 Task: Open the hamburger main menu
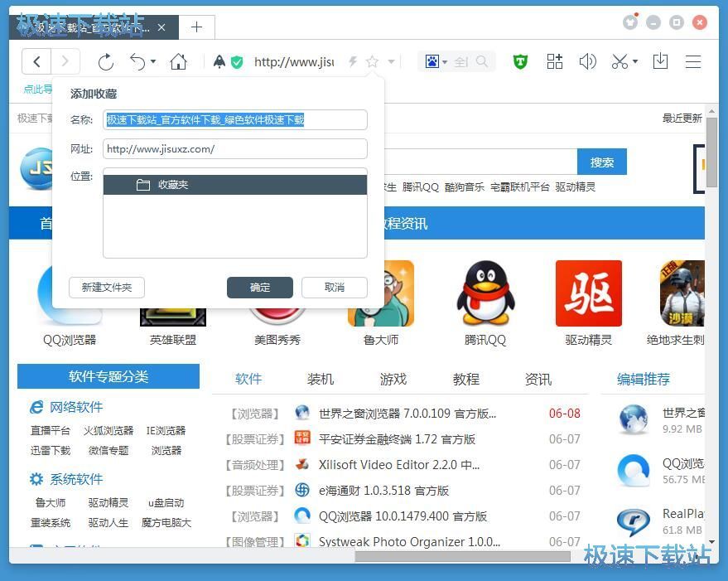693,61
